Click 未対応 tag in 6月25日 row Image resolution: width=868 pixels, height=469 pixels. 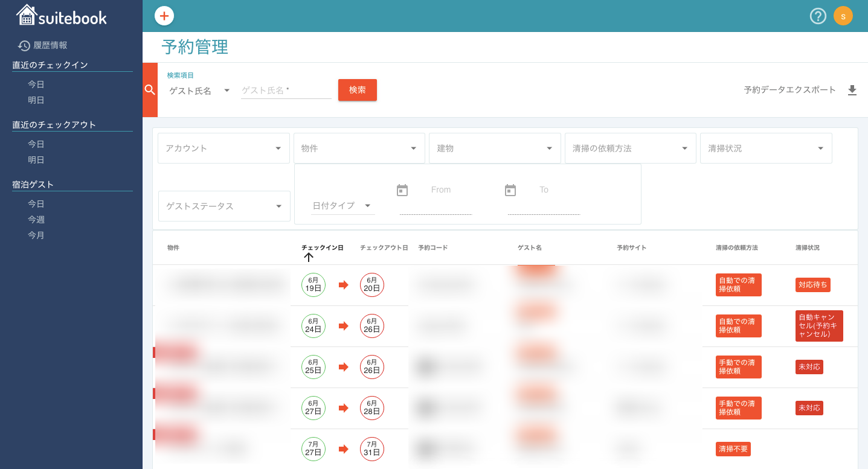point(809,367)
